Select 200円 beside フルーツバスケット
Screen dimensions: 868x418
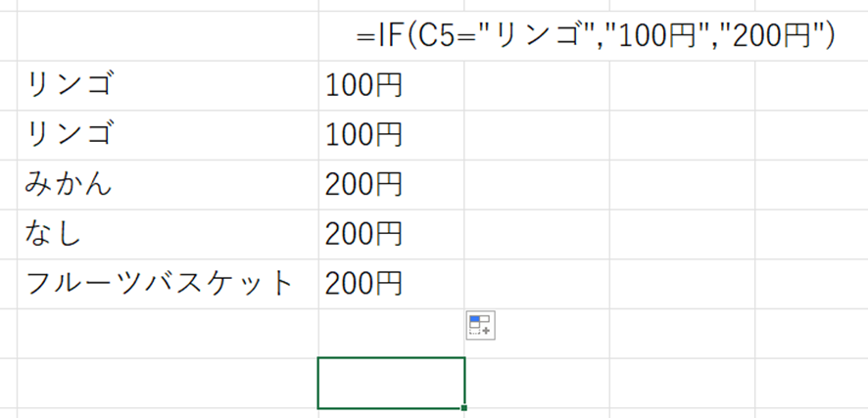[391, 283]
